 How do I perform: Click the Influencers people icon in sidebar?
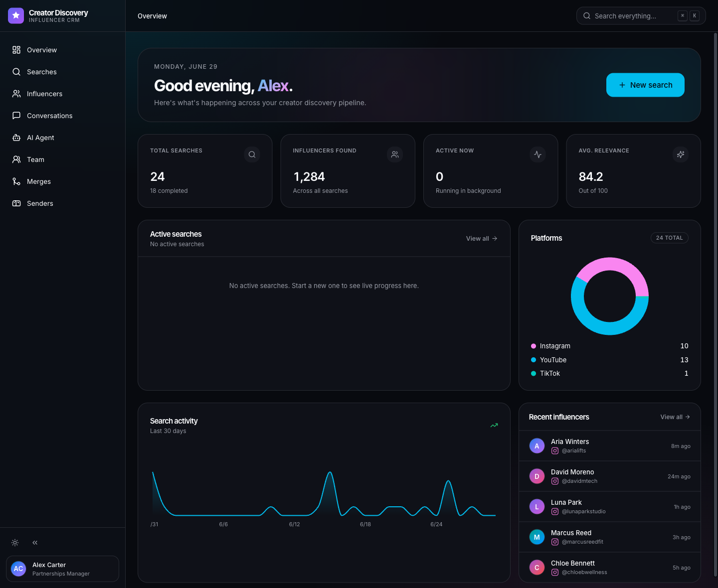tap(16, 94)
